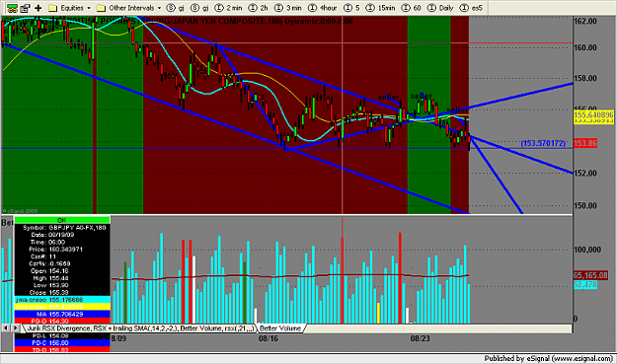Click the blue PD-C 156.80 row
The width and height of the screenshot is (617, 364).
pos(62,342)
